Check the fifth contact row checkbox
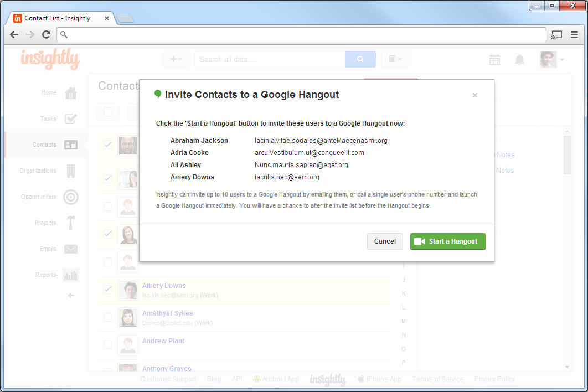This screenshot has width=588, height=392. (107, 262)
